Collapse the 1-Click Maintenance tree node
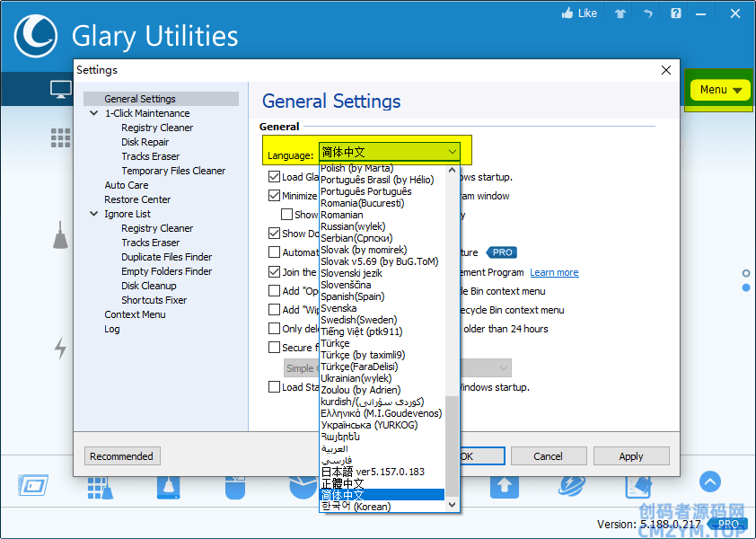The height and width of the screenshot is (539, 756). pyautogui.click(x=94, y=113)
